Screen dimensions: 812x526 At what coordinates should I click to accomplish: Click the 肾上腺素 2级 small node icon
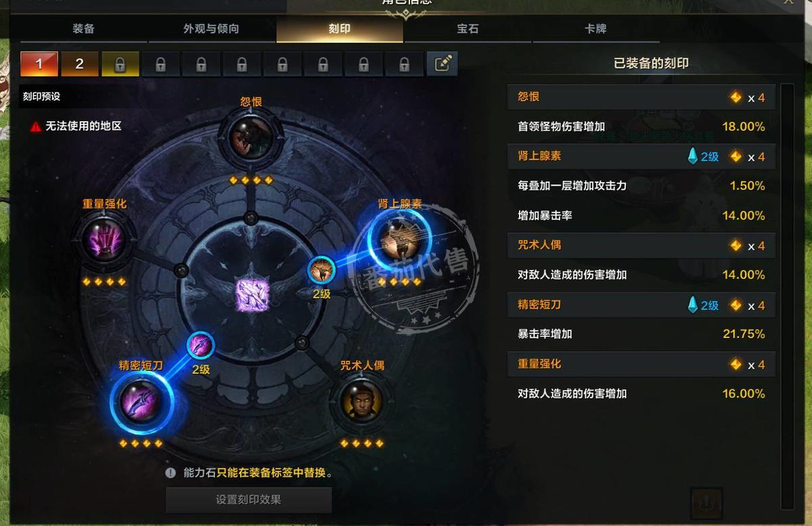pos(321,271)
